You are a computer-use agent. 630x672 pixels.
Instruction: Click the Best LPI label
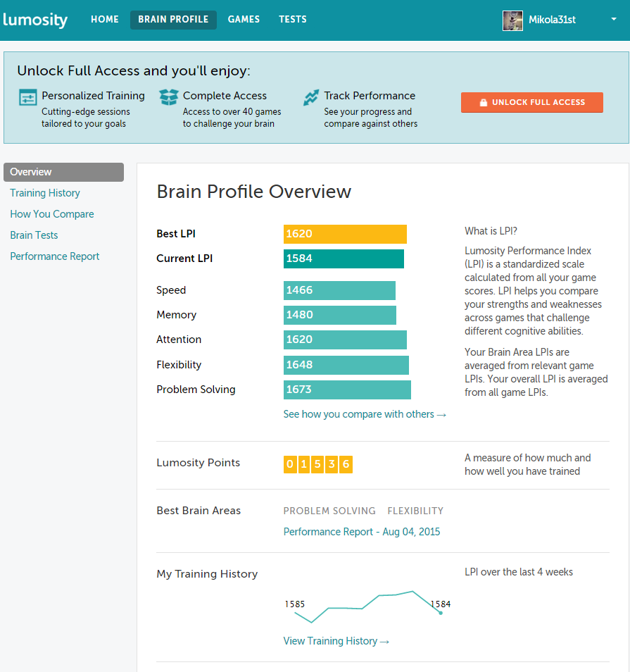176,234
